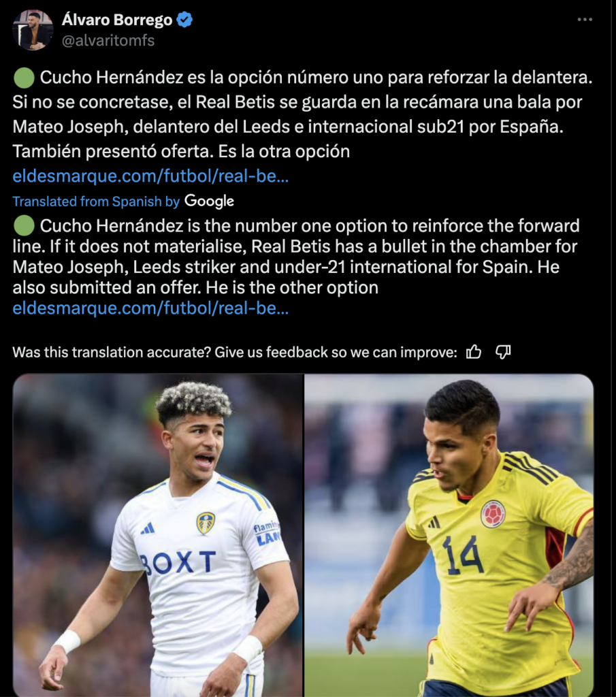Click the Colombia crest on yellow jersey
The width and height of the screenshot is (616, 697).
tap(492, 514)
